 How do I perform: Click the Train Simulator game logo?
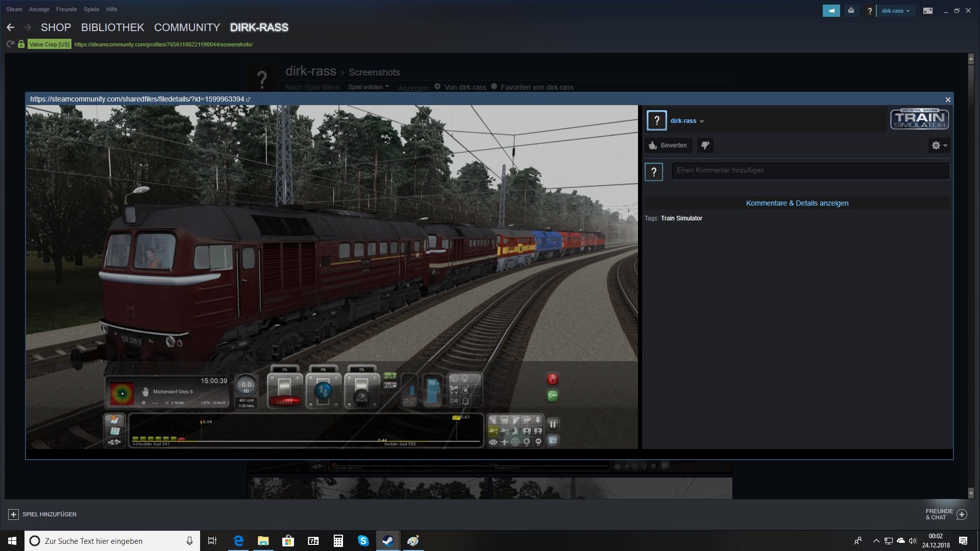[919, 119]
